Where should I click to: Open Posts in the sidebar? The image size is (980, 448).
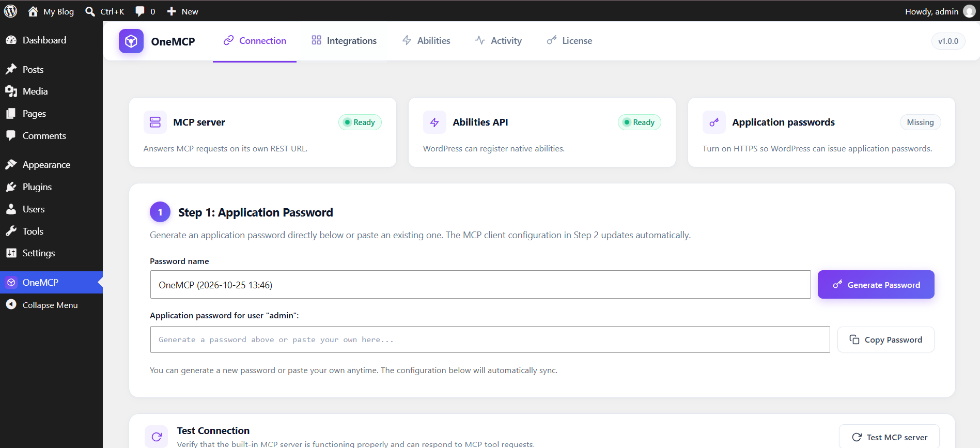click(51, 69)
